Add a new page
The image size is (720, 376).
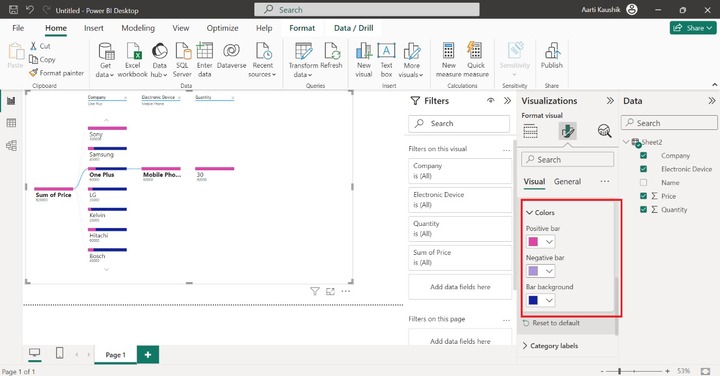(x=148, y=354)
